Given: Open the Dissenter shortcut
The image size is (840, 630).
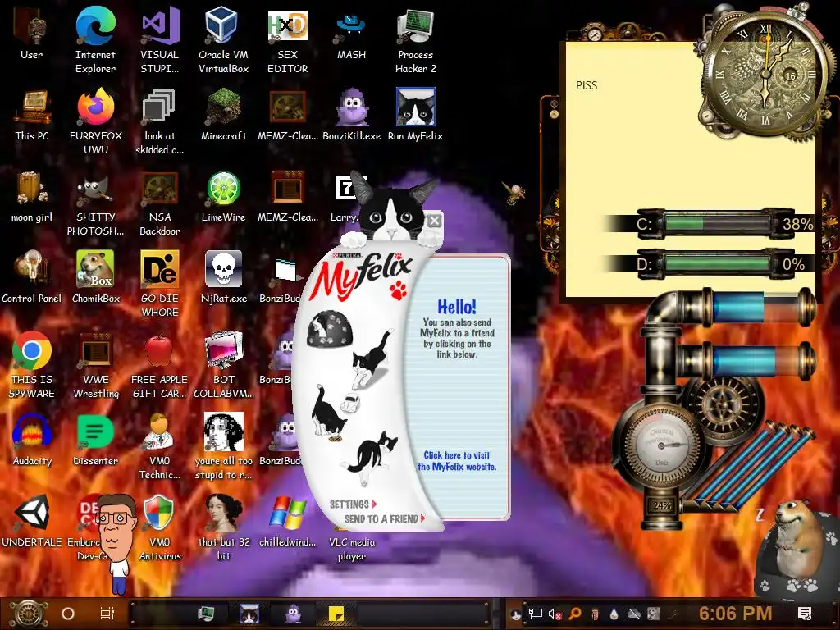Looking at the screenshot, I should click(x=95, y=431).
